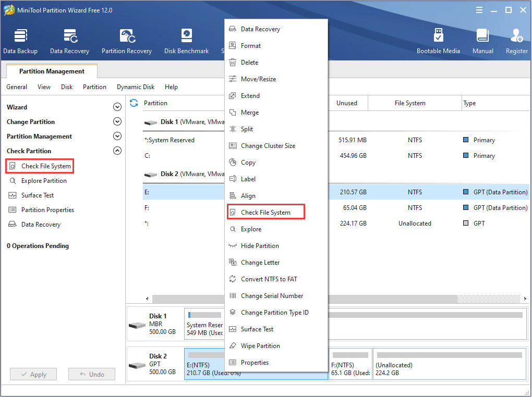This screenshot has height=397, width=532.
Task: Select the Unallocated 224.2 GB block
Action: (x=450, y=364)
